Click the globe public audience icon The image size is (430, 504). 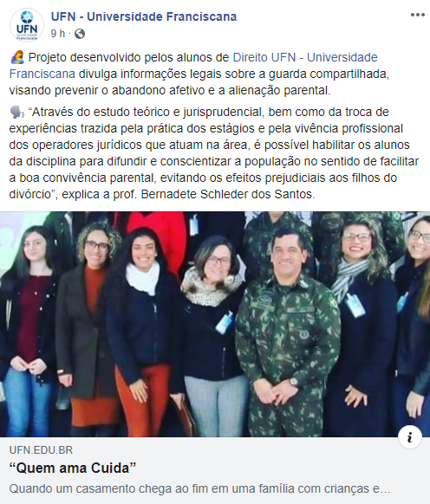(x=80, y=34)
